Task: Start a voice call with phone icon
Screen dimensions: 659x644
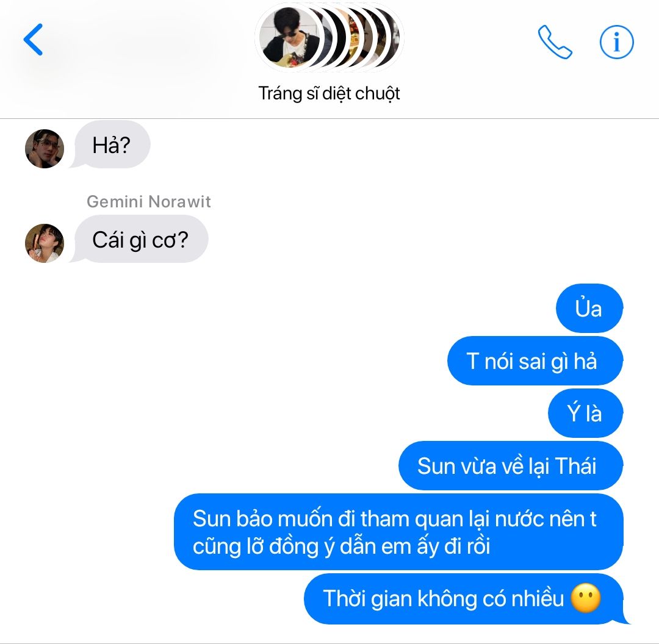Action: click(555, 42)
